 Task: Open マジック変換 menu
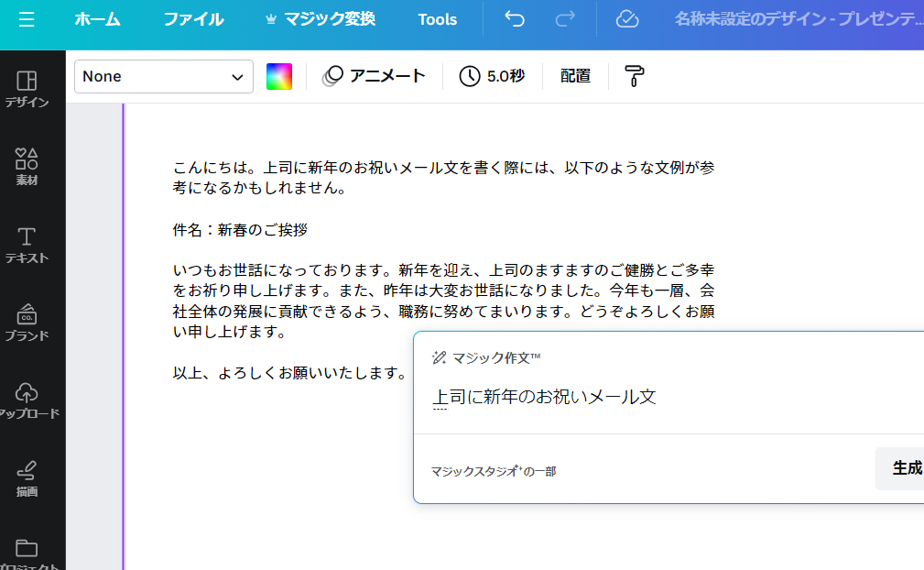pyautogui.click(x=320, y=19)
